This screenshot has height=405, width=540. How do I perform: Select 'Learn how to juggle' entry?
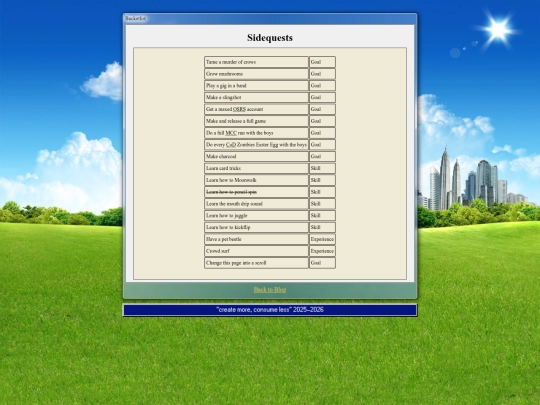256,215
